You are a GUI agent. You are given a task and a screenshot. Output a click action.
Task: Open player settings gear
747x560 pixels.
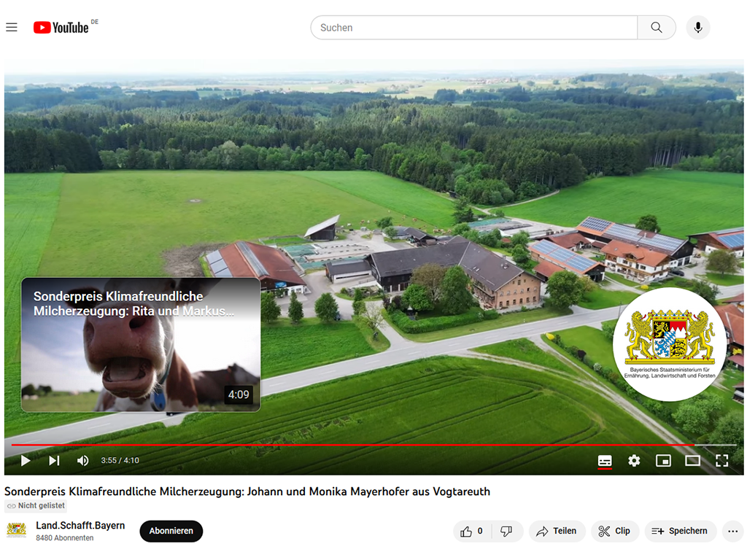point(634,461)
